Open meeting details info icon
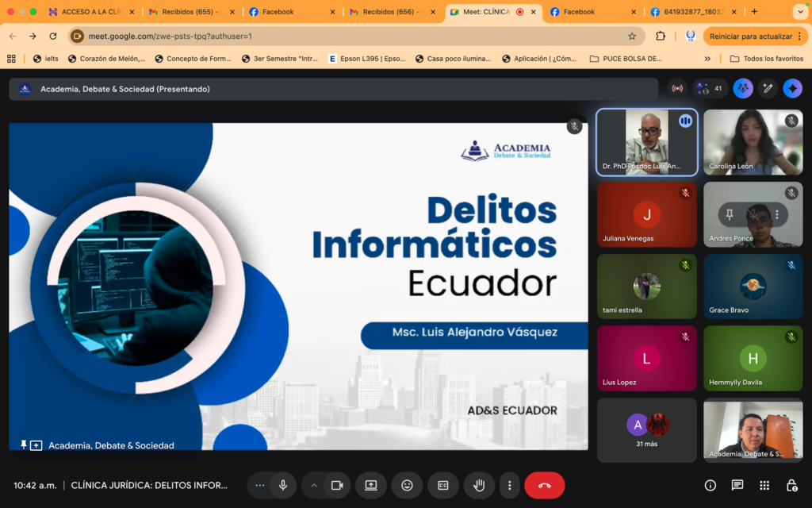Image resolution: width=812 pixels, height=508 pixels. [x=710, y=485]
